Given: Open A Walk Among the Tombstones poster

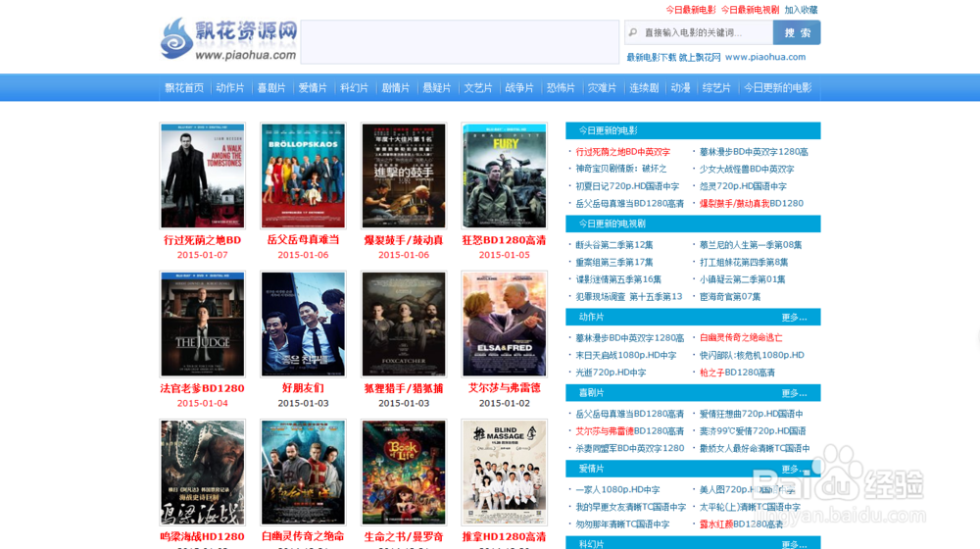Looking at the screenshot, I should coord(203,175).
